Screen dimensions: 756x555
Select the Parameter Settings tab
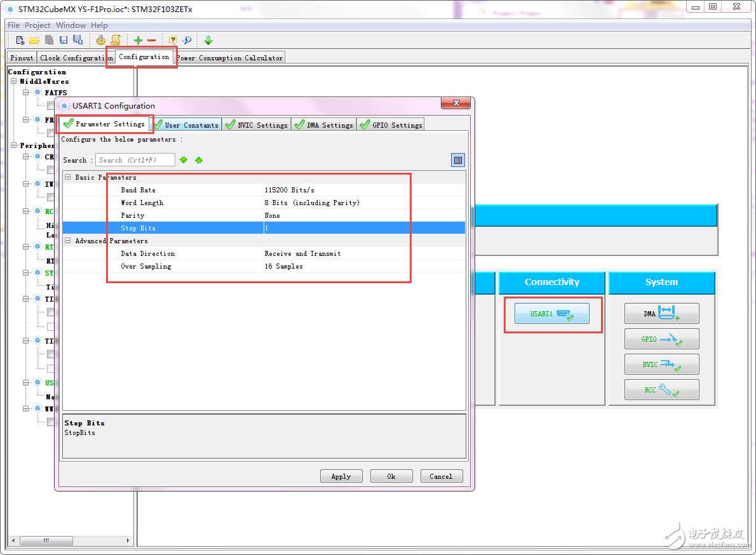click(105, 124)
